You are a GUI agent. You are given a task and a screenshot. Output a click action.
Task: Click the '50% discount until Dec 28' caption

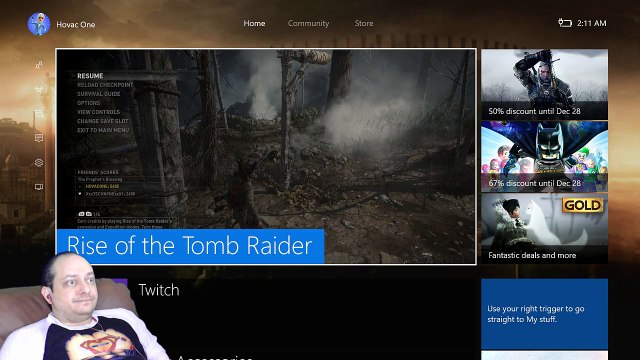[534, 111]
